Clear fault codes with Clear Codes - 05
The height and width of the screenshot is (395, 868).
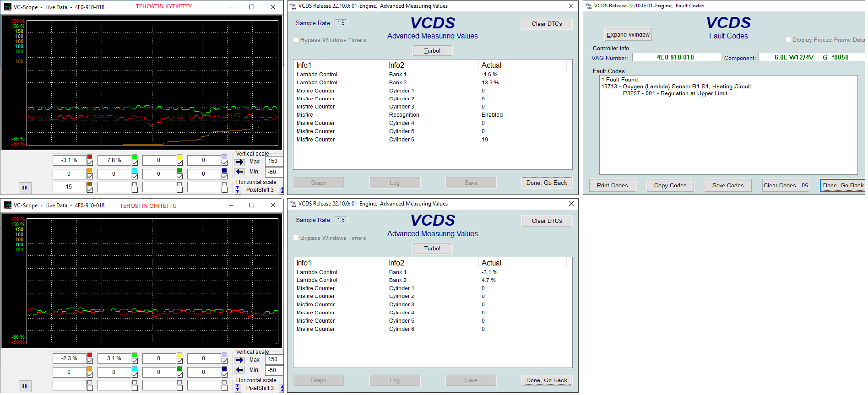pos(786,185)
